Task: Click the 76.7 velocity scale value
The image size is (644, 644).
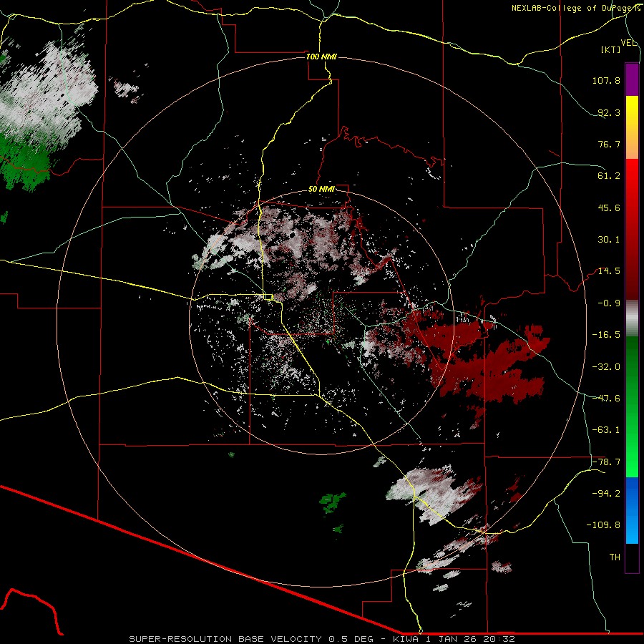Action: (x=609, y=144)
